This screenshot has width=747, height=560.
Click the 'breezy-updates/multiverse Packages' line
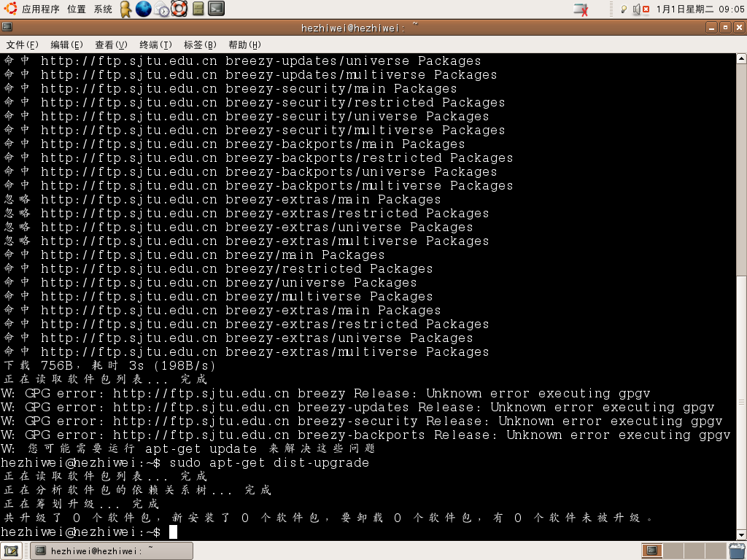(250, 75)
